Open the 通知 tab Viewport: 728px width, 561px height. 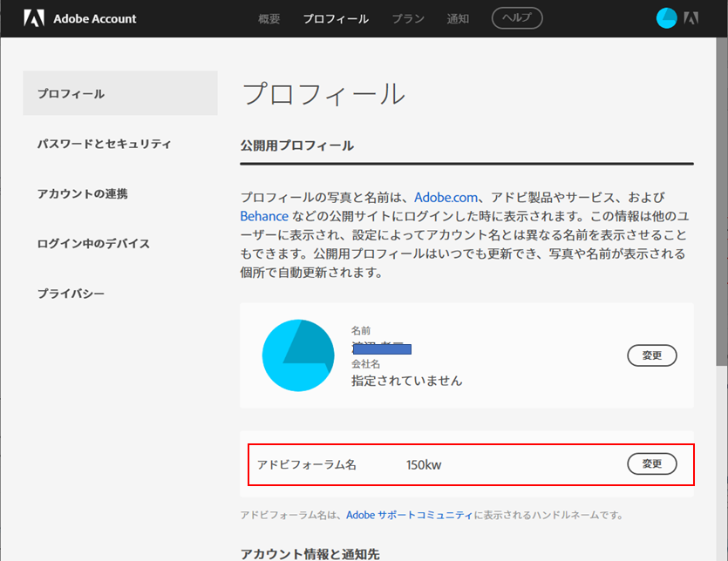458,18
